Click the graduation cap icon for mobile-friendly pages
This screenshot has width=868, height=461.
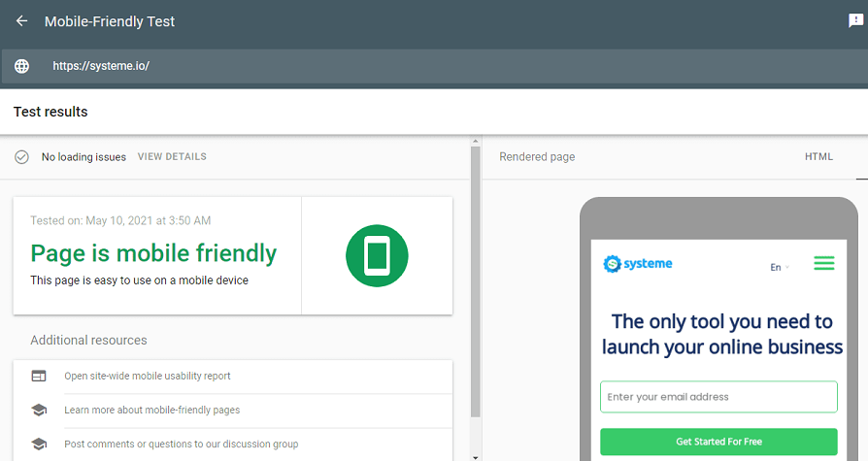(39, 410)
